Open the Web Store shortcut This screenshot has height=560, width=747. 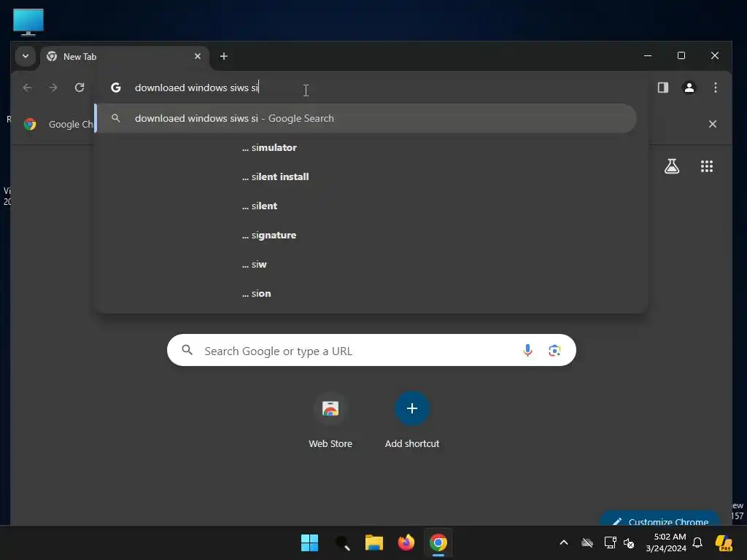[x=330, y=420]
